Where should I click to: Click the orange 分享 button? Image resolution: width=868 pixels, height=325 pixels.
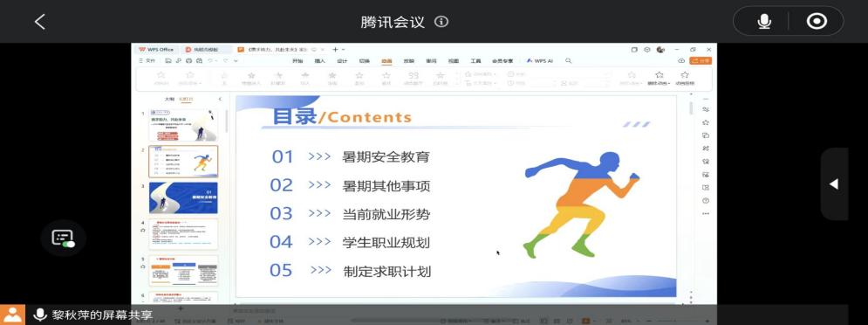pyautogui.click(x=701, y=60)
